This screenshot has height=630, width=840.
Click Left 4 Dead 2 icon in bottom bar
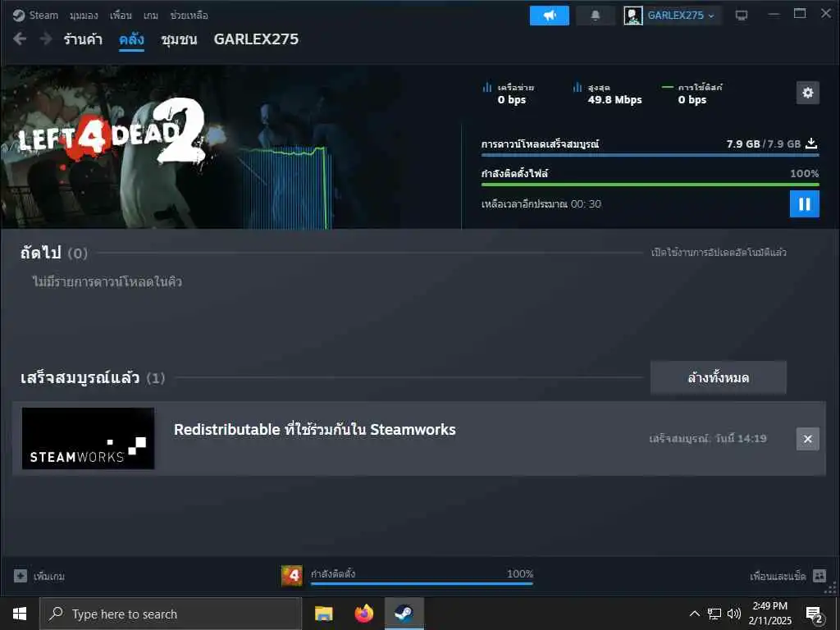click(x=292, y=576)
